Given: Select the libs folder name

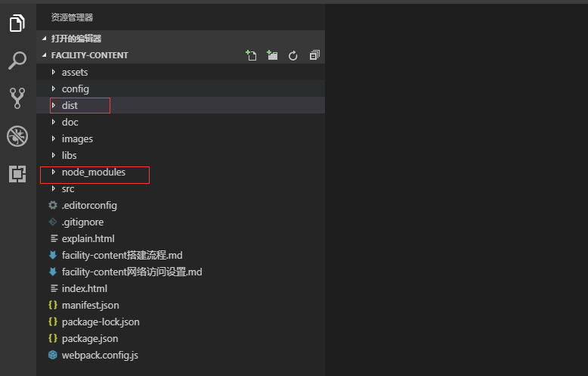Looking at the screenshot, I should [69, 155].
